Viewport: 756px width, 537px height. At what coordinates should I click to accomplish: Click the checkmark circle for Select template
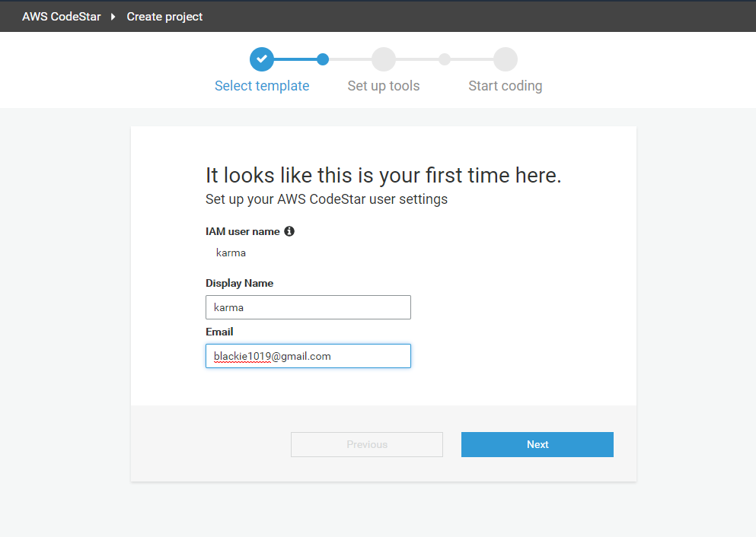tap(262, 59)
